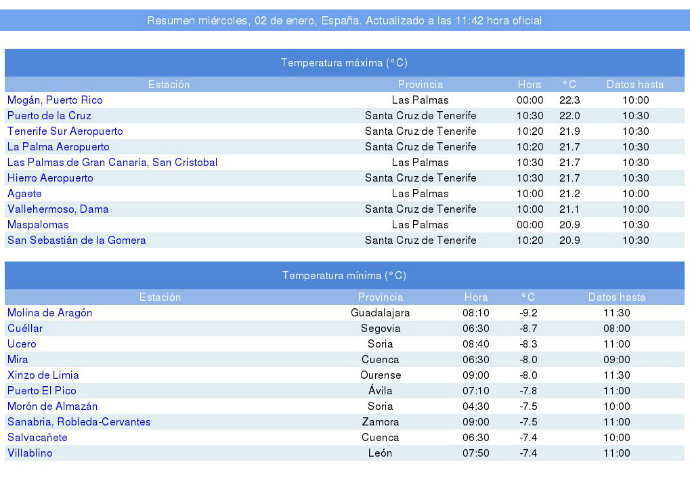
Task: Click the Puerto de la Cruz station link
Action: click(49, 116)
